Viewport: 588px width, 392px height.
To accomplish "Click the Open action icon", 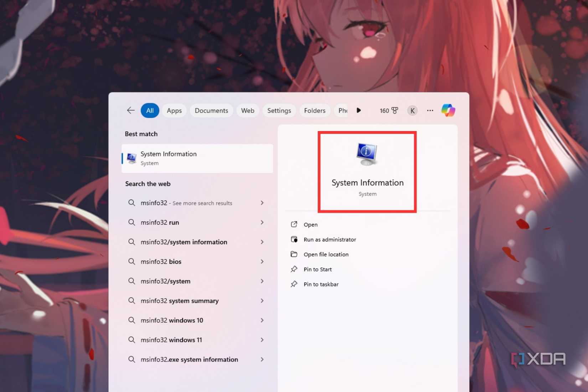I will (x=294, y=225).
